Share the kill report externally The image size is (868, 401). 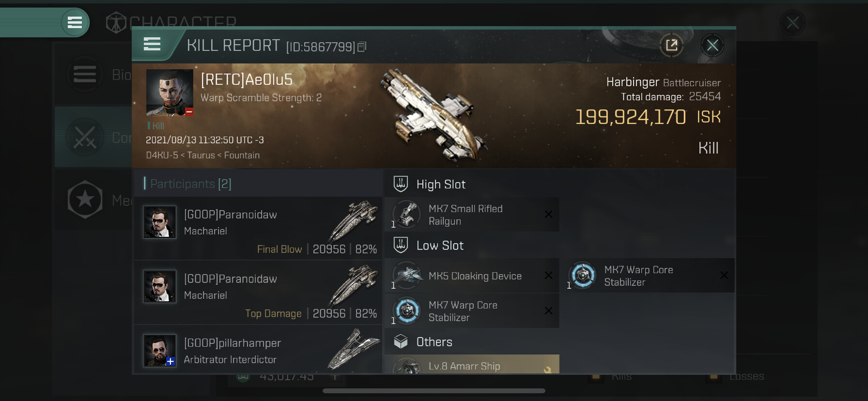click(671, 46)
